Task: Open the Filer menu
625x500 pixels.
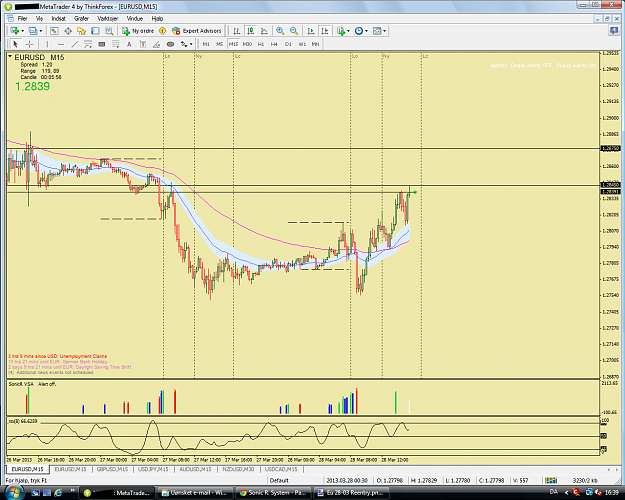Action: pyautogui.click(x=22, y=18)
